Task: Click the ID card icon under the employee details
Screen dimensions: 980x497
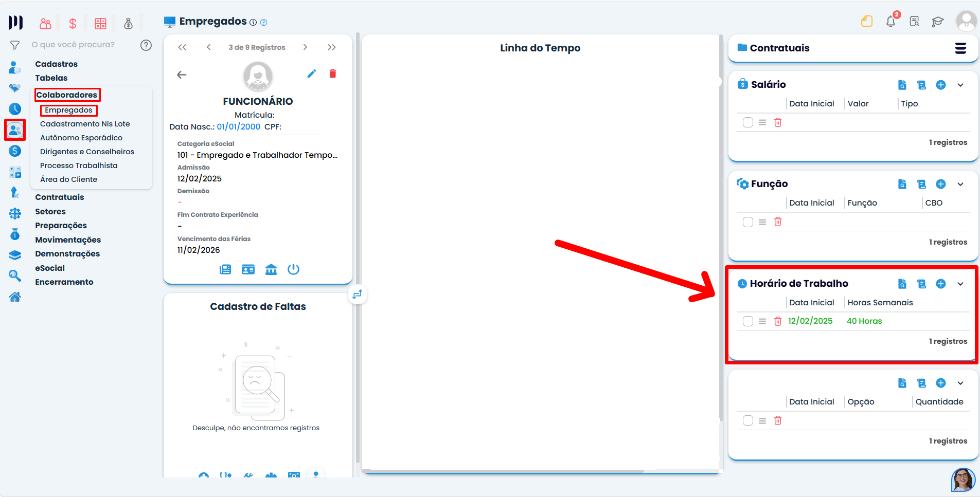Action: click(248, 269)
